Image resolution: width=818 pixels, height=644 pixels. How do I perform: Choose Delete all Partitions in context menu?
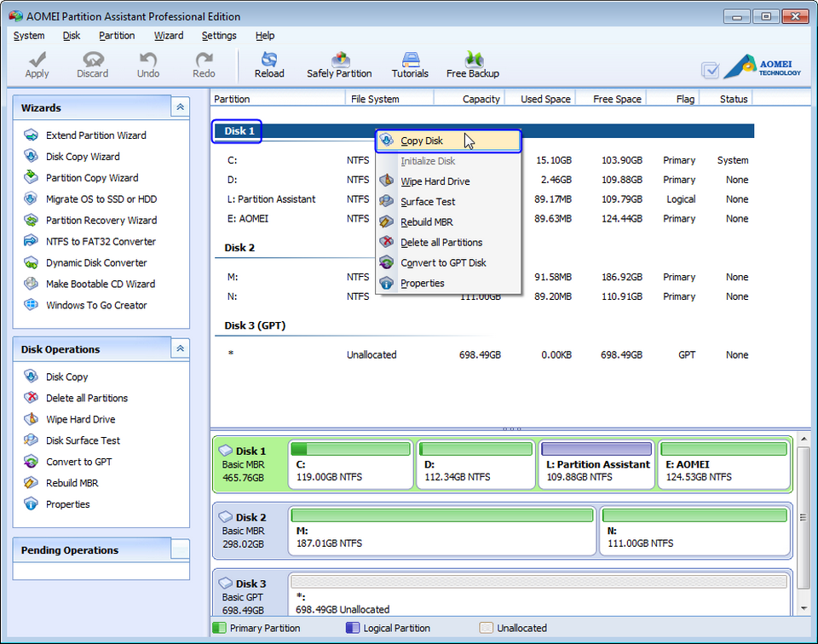click(449, 243)
